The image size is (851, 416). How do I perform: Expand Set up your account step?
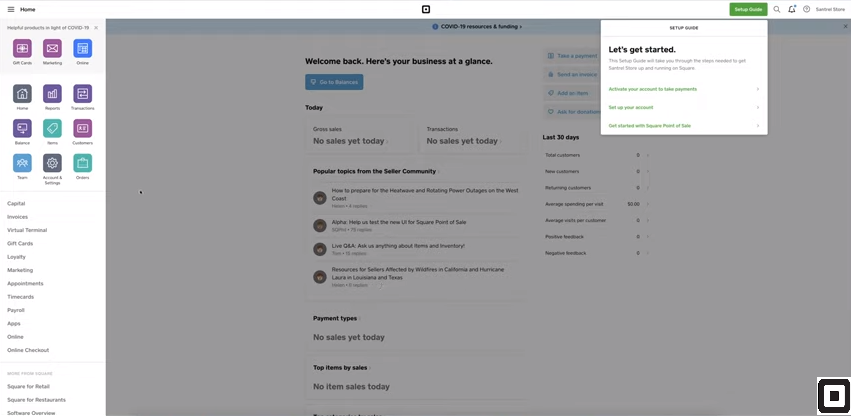click(683, 107)
